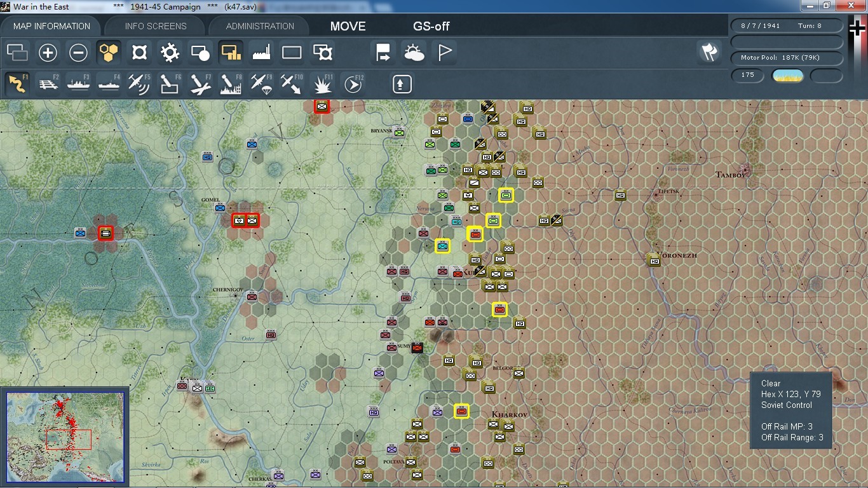Click 'Soviet Control' text in info box
Screen dimensions: 868x488
click(x=787, y=405)
